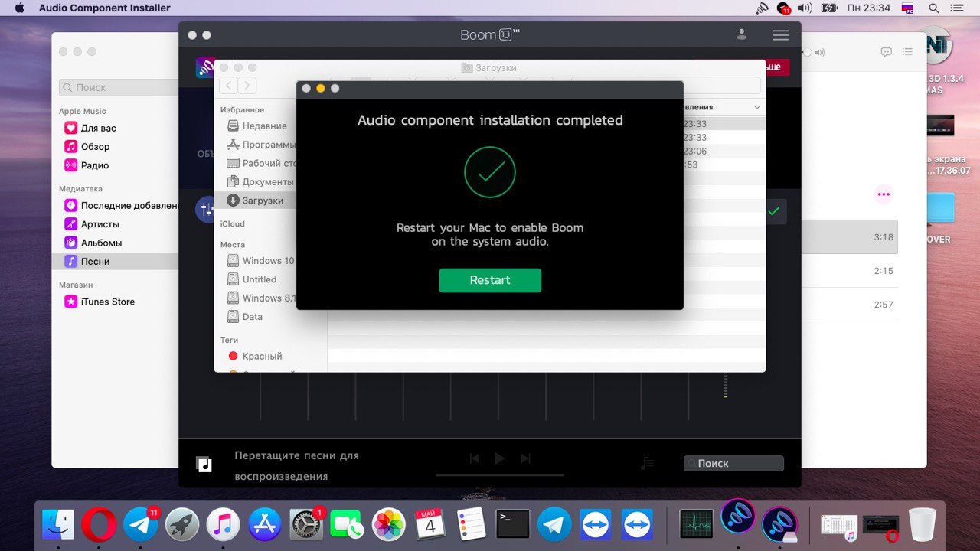Click previous track in Boom 3D player
The height and width of the screenshot is (551, 980).
475,458
